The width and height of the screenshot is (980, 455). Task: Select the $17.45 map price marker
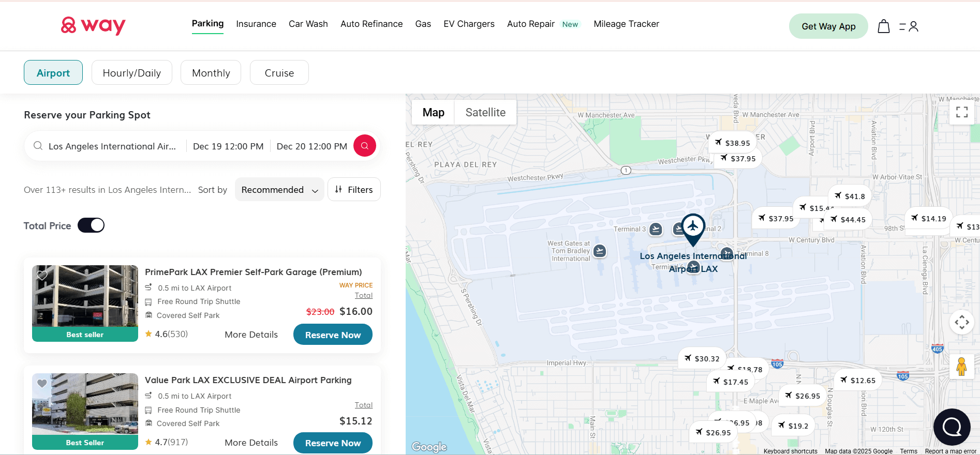(x=731, y=382)
